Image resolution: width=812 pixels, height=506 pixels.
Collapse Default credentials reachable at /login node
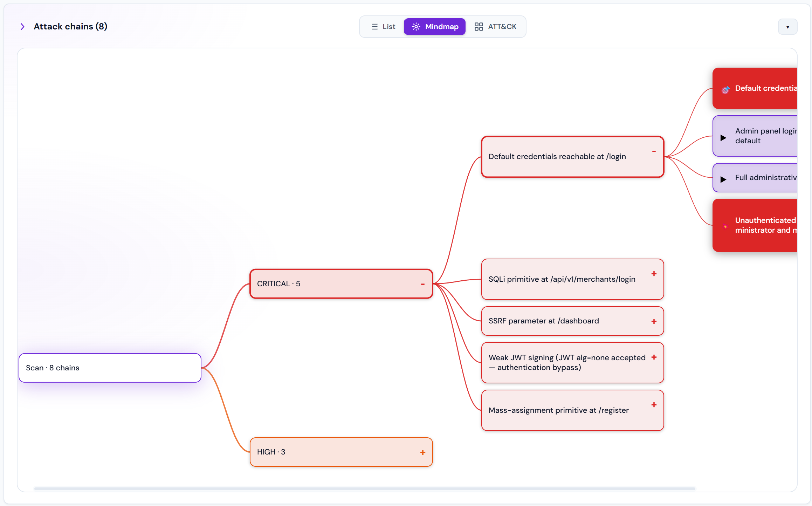coord(654,151)
